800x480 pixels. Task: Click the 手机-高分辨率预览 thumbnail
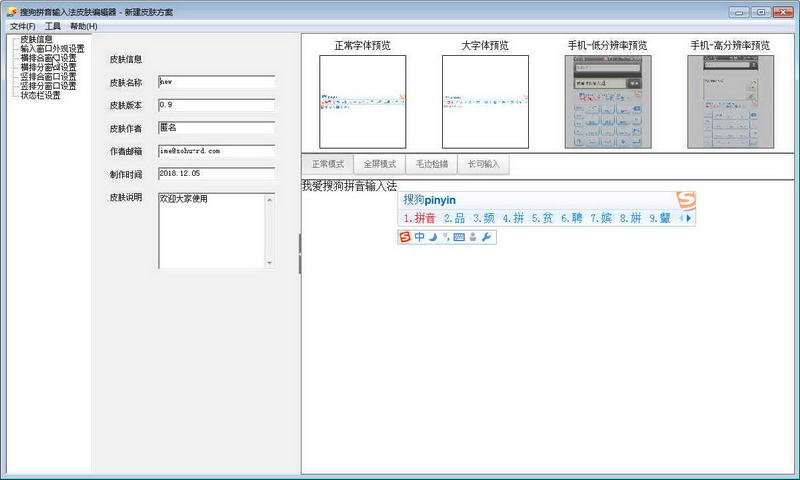[730, 102]
